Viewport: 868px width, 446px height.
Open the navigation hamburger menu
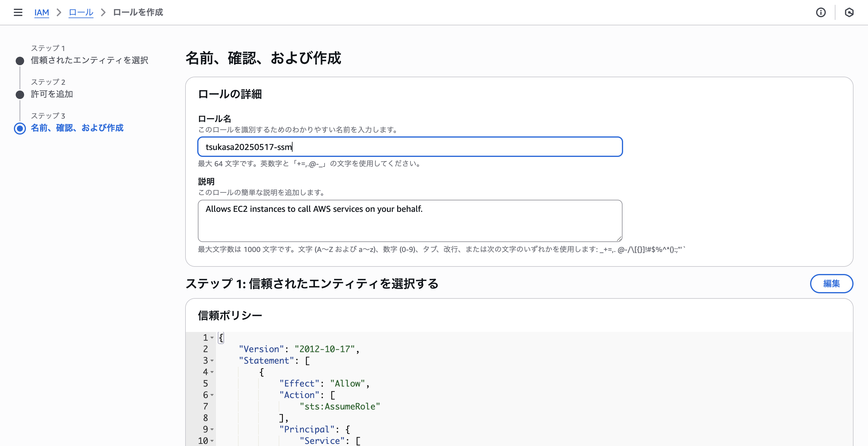(x=18, y=12)
